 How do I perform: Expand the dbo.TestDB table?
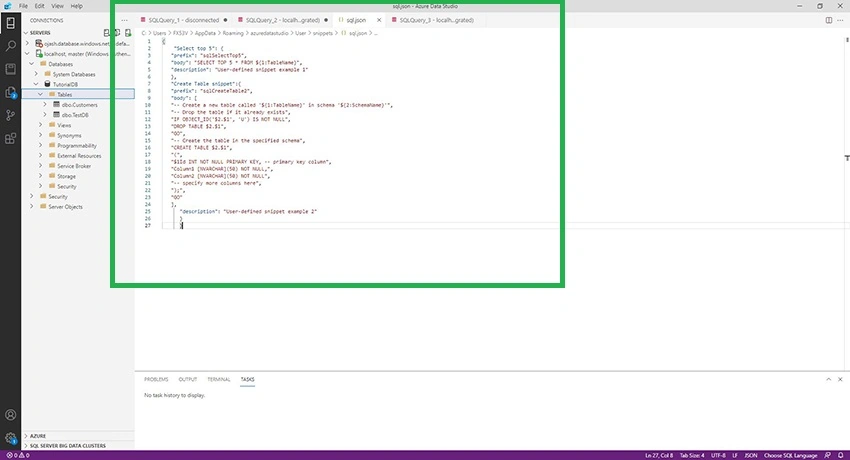click(x=45, y=115)
